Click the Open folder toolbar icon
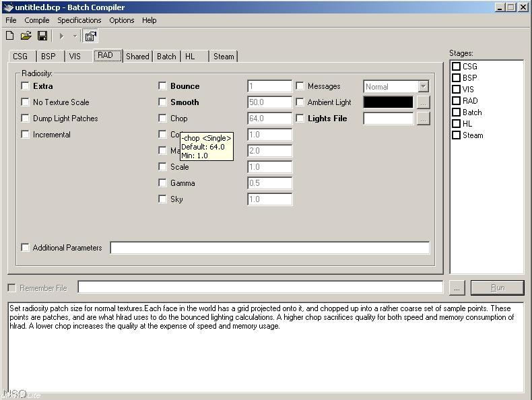The height and width of the screenshot is (400, 532). click(x=26, y=36)
